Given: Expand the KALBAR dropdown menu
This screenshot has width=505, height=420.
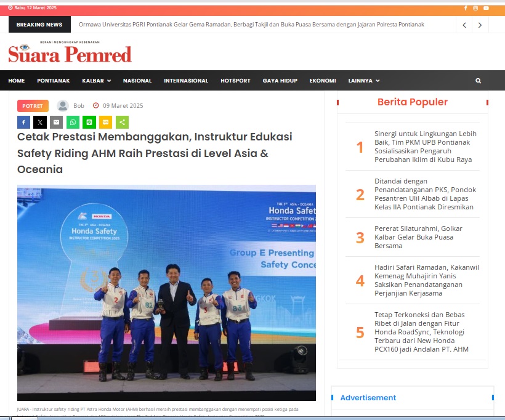Looking at the screenshot, I should tap(96, 81).
